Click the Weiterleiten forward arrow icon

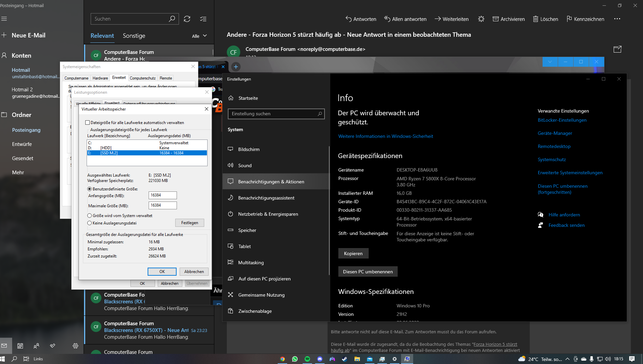point(438,19)
